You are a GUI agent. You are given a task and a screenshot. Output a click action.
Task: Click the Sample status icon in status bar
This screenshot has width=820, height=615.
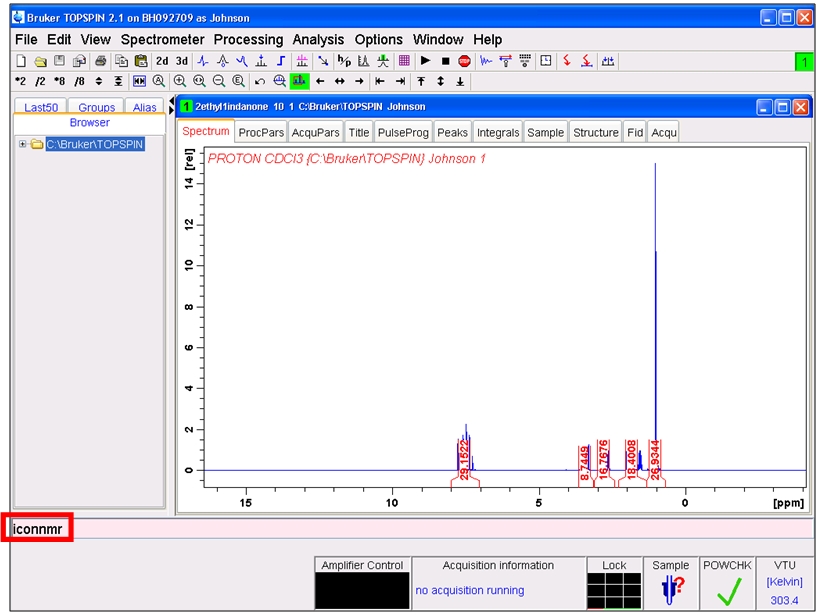coord(672,589)
